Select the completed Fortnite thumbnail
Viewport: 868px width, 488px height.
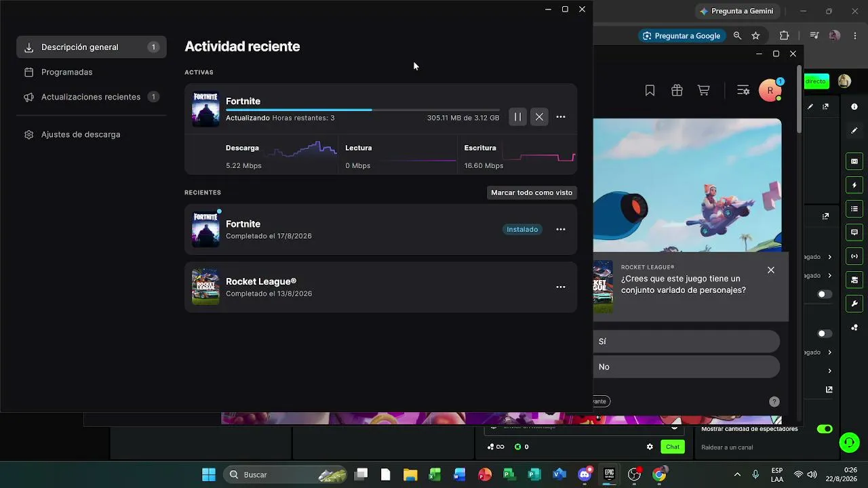coord(205,230)
